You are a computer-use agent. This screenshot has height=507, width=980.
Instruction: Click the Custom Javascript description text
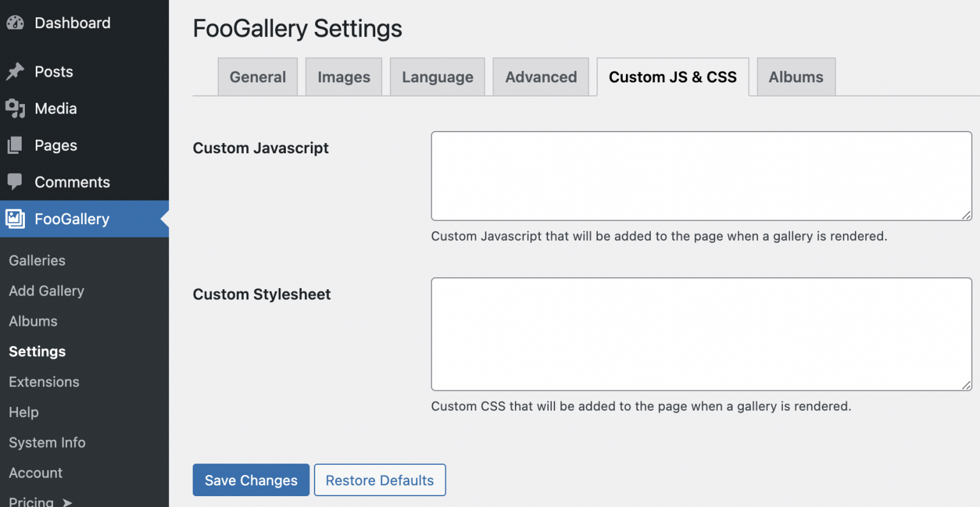pos(659,236)
